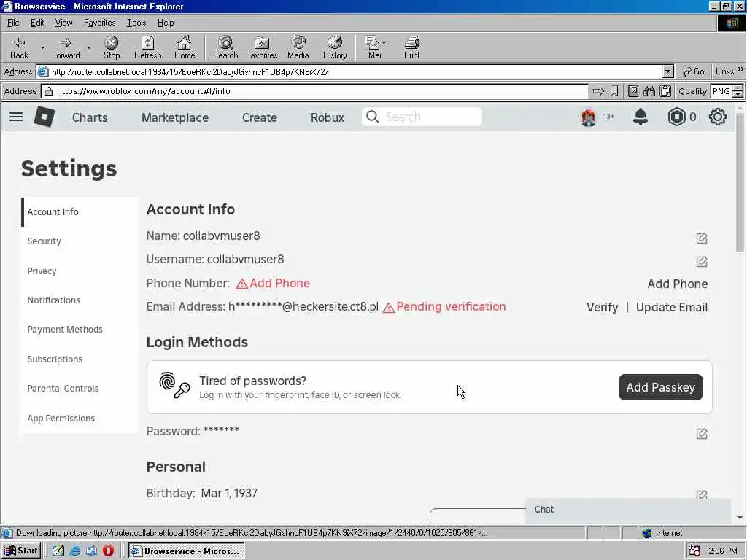Click the Go button beside address
The height and width of the screenshot is (560, 747).
694,71
